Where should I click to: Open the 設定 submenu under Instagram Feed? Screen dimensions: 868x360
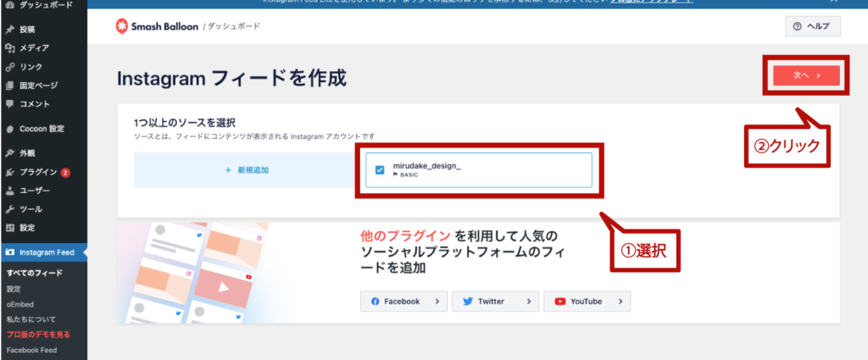14,289
